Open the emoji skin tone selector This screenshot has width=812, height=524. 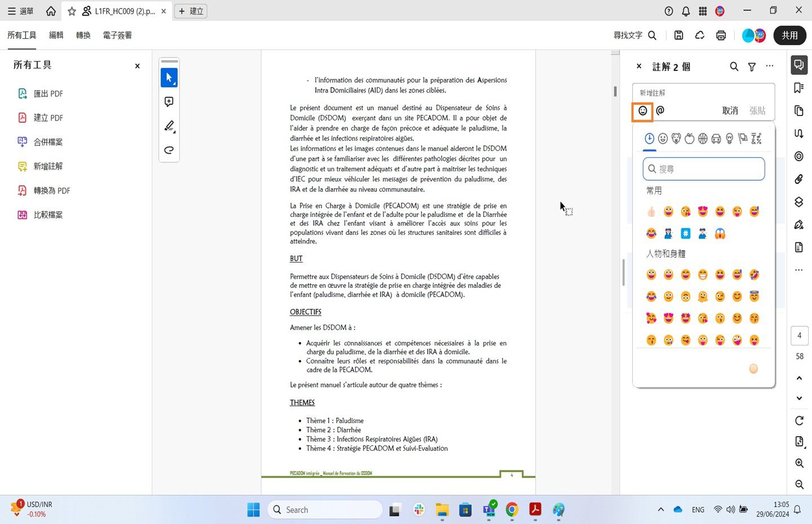753,368
